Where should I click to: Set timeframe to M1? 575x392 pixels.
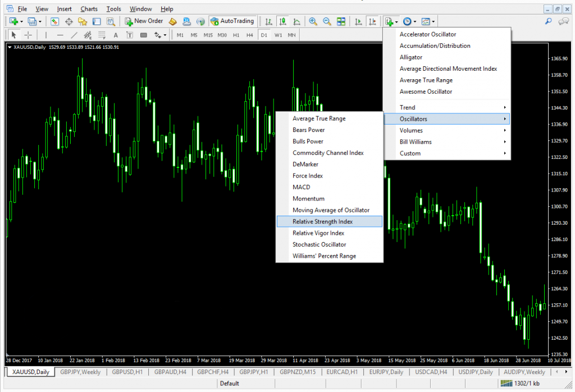click(180, 35)
